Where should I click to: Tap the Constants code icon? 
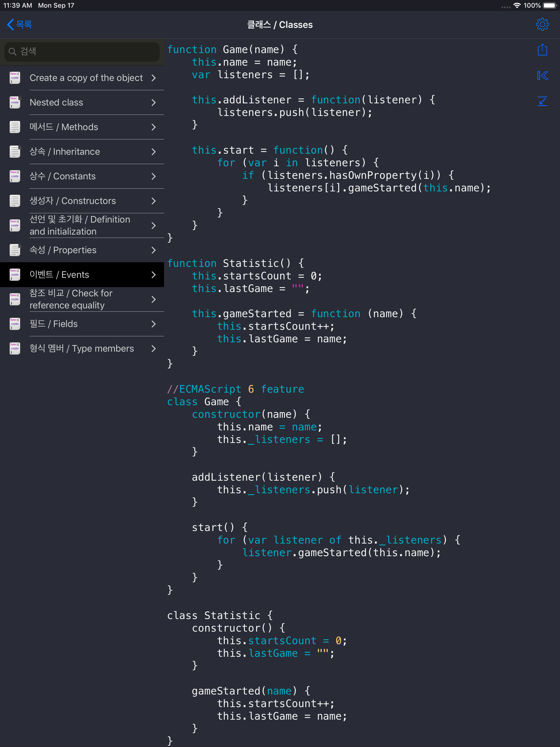click(15, 176)
